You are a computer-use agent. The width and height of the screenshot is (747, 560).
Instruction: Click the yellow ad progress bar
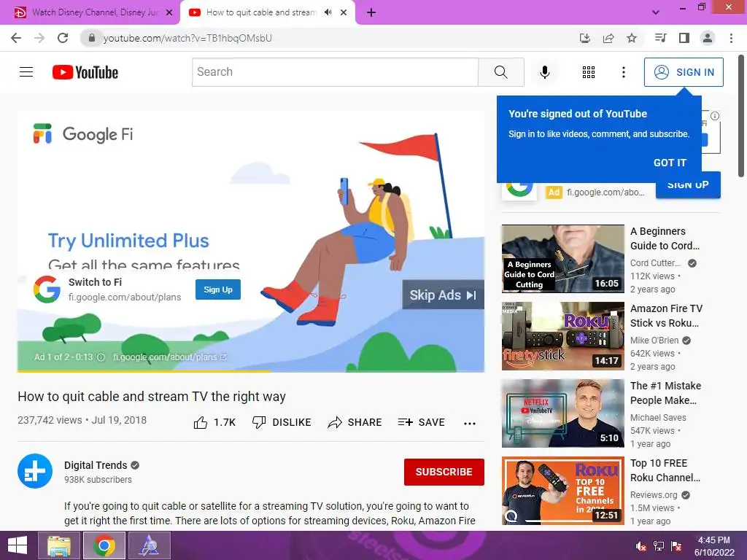tap(144, 371)
